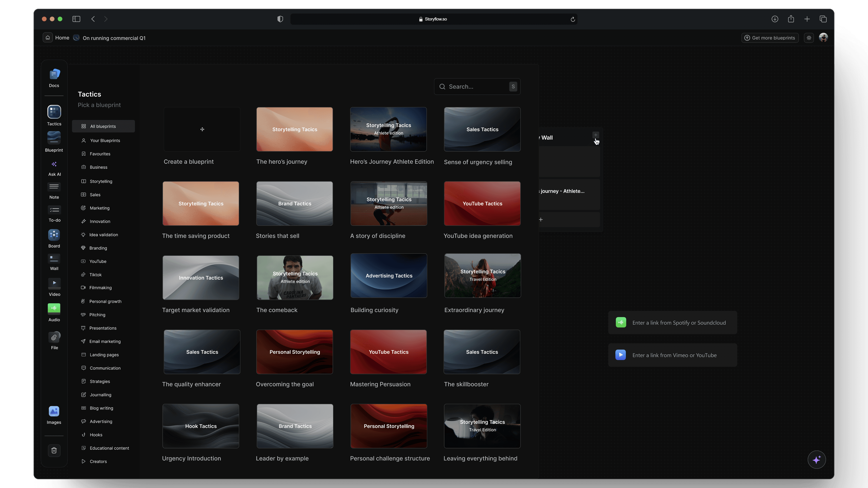Show Safari tab overview
Image resolution: width=868 pixels, height=488 pixels.
823,19
